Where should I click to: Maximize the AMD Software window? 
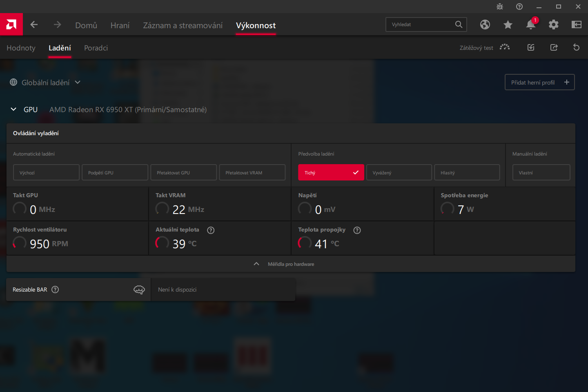tap(559, 7)
